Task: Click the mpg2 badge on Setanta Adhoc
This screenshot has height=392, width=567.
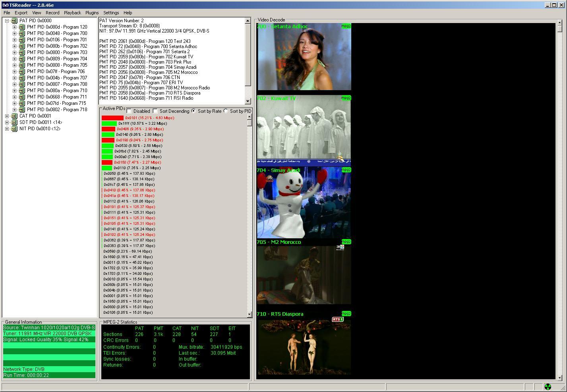Action: [x=346, y=26]
